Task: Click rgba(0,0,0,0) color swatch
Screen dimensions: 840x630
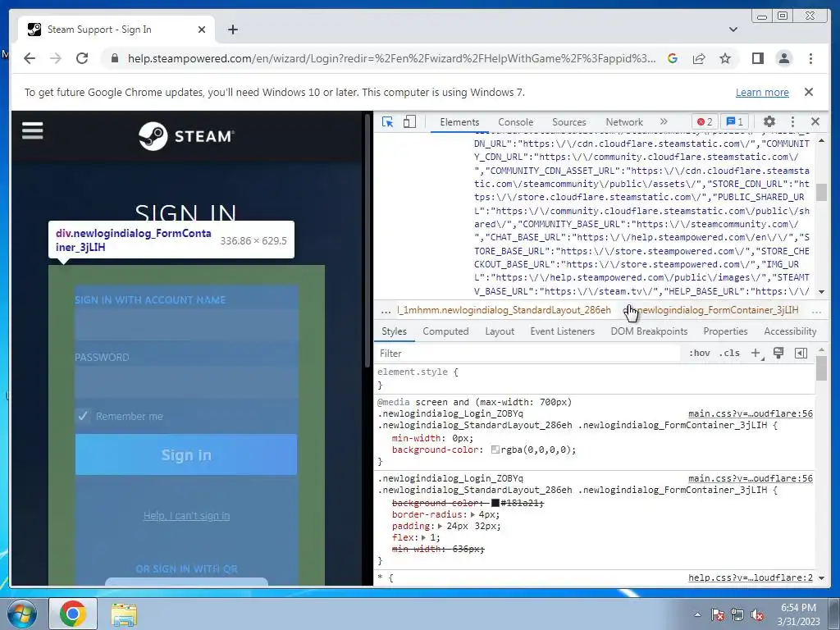Action: coord(495,450)
